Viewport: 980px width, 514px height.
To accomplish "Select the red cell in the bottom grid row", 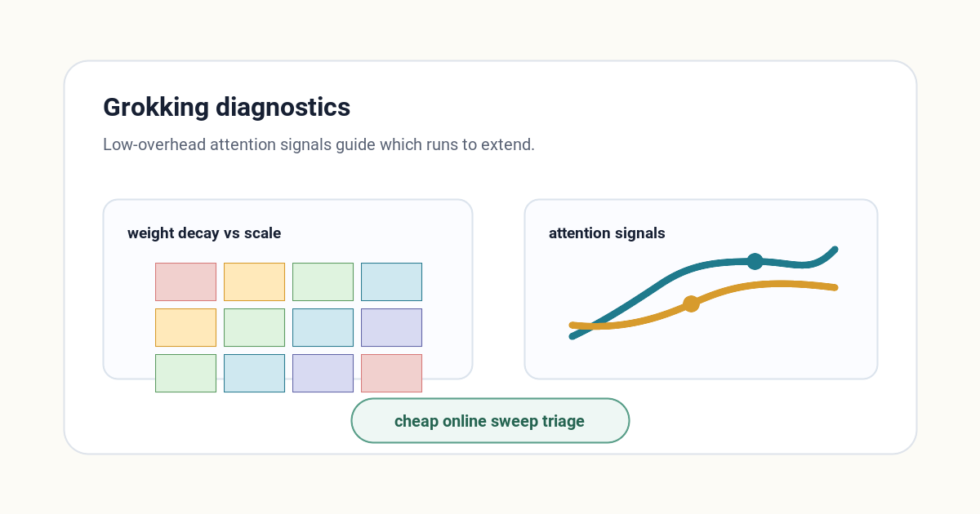I will click(391, 373).
